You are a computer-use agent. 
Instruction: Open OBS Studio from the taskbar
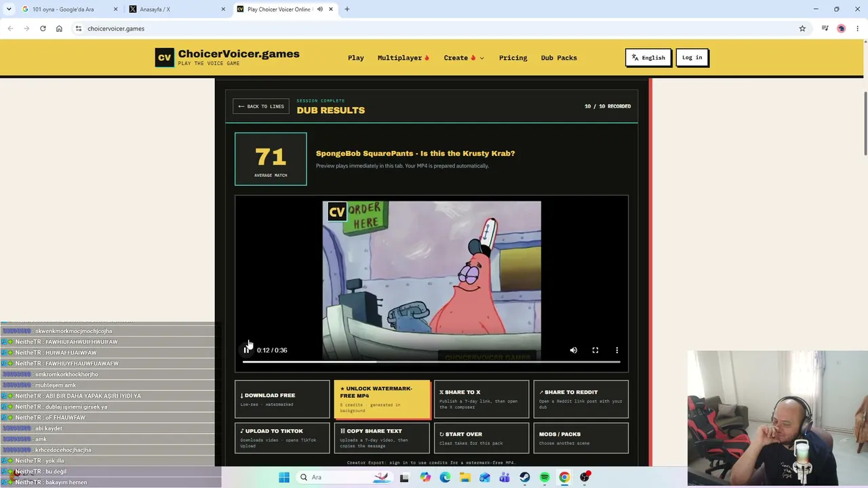585,477
